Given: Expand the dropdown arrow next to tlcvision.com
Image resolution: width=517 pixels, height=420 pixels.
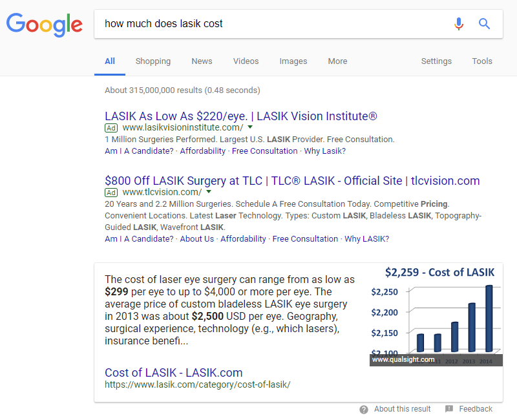Looking at the screenshot, I should coord(209,191).
